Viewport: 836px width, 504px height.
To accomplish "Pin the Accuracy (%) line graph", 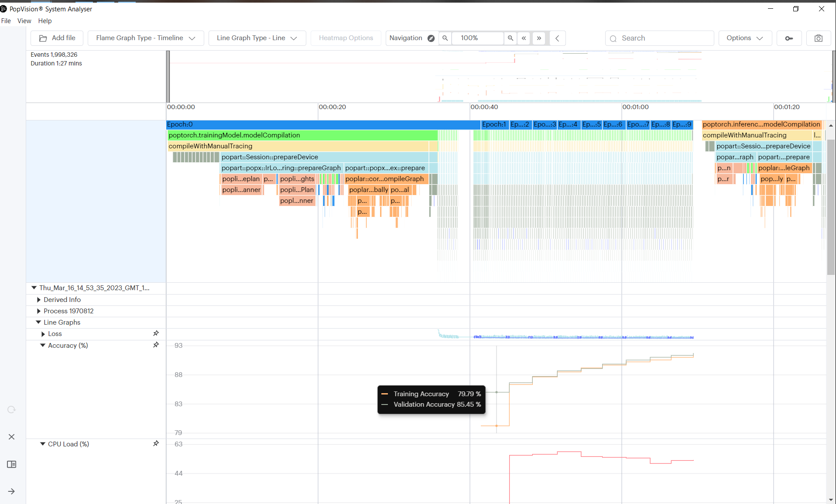I will click(x=156, y=345).
